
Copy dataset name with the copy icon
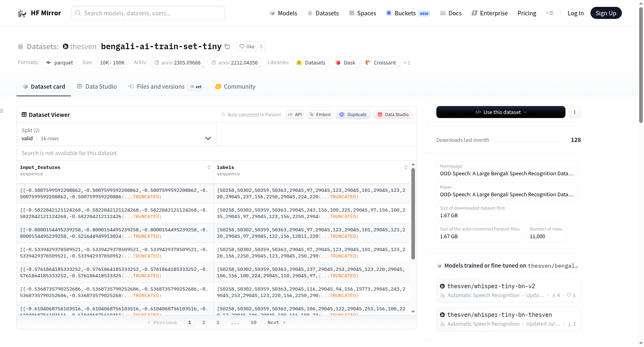click(227, 46)
